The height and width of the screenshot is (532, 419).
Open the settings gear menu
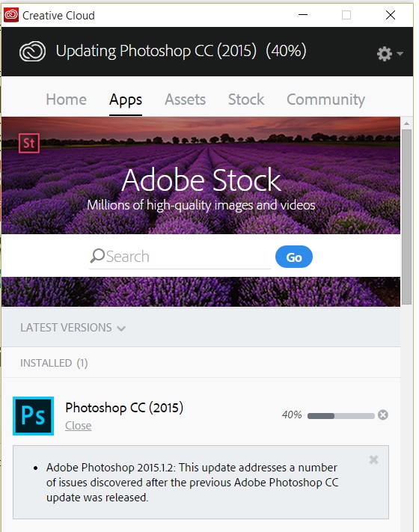point(390,54)
